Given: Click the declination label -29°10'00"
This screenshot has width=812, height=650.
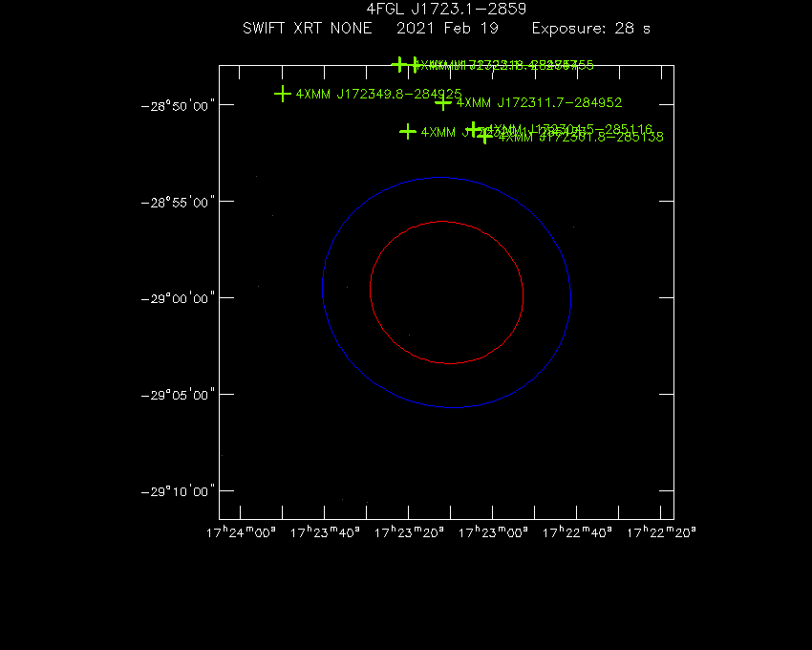Looking at the screenshot, I should (178, 491).
